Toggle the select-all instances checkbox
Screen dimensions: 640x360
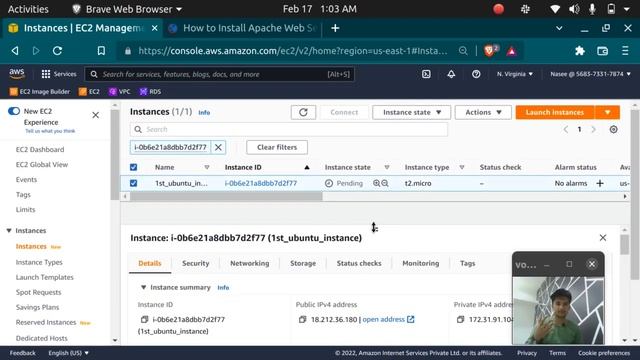(x=133, y=167)
